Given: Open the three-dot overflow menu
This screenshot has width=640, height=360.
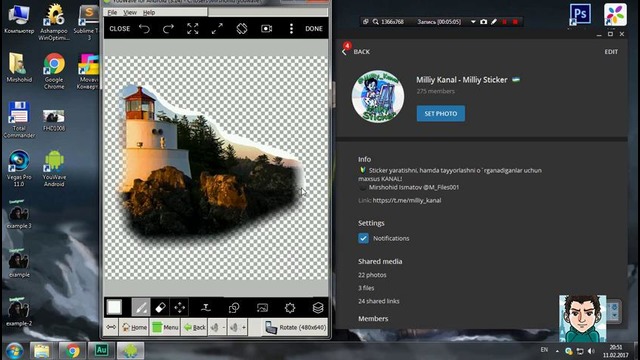Looking at the screenshot, I should tap(291, 29).
